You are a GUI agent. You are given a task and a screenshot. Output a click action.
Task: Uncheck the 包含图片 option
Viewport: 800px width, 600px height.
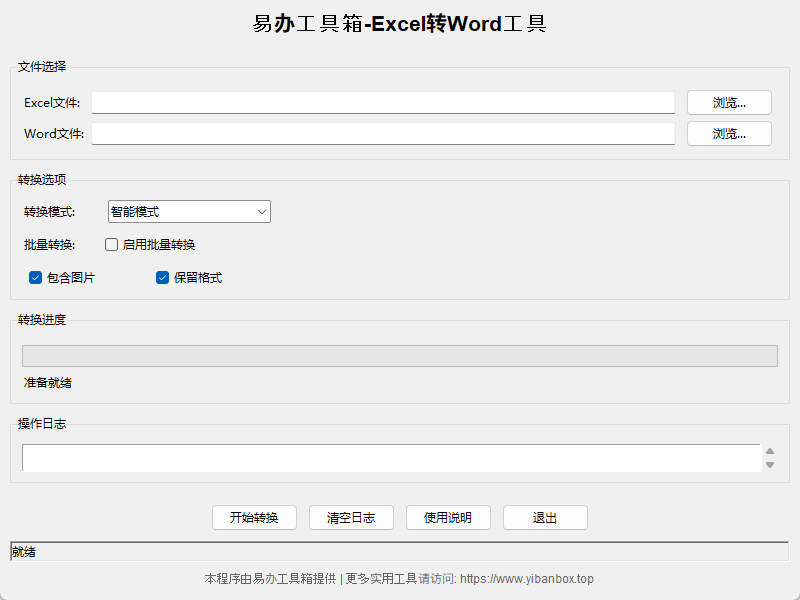(x=36, y=278)
